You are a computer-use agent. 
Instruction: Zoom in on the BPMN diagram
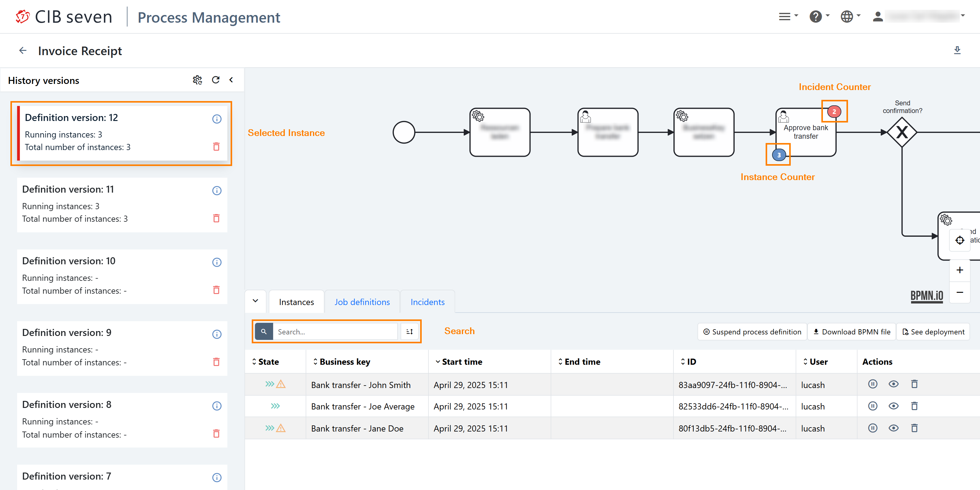coord(959,270)
